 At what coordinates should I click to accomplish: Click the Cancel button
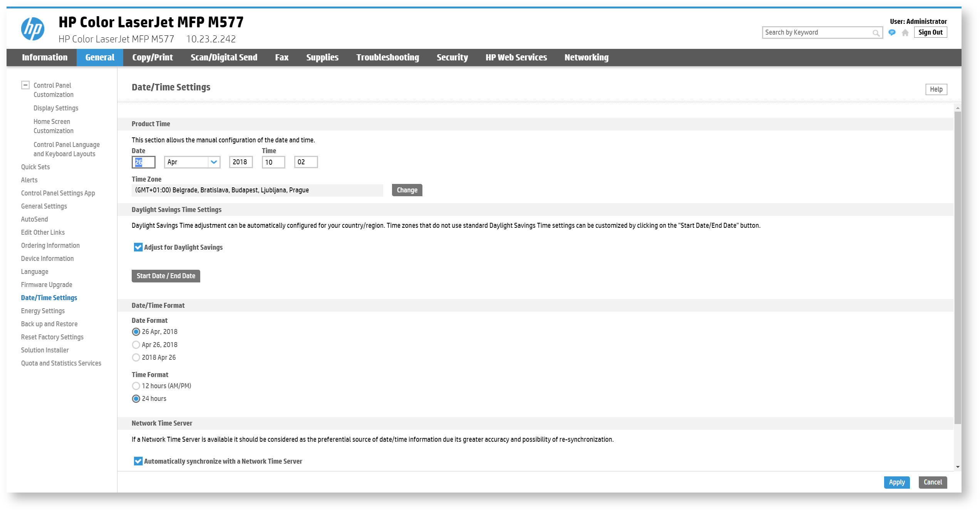[933, 483]
